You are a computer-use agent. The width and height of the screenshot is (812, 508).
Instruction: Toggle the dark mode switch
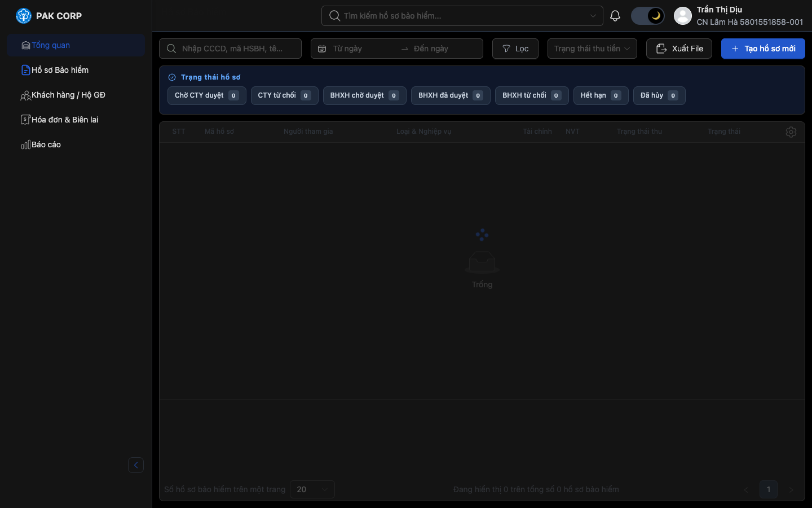(647, 16)
